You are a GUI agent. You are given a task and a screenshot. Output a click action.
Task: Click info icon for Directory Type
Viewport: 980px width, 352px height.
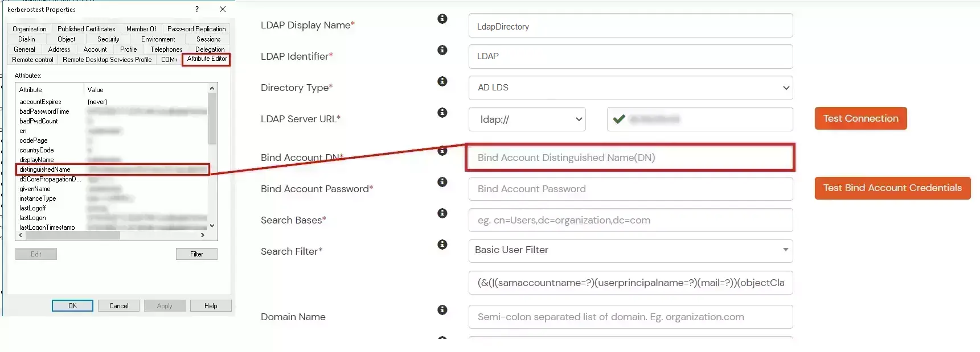[442, 81]
